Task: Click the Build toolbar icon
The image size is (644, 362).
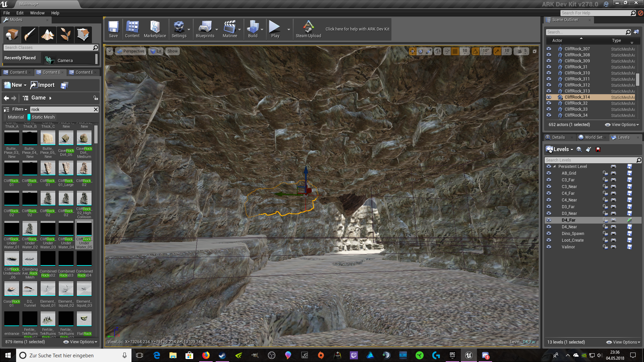Action: [x=253, y=29]
